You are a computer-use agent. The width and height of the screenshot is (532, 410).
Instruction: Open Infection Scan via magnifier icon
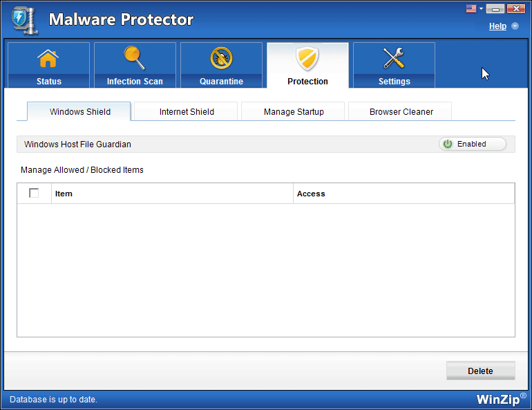pos(135,59)
